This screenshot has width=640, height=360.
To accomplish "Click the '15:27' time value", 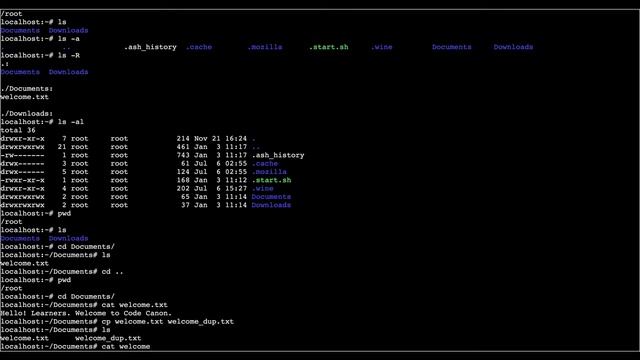I will (236, 189).
